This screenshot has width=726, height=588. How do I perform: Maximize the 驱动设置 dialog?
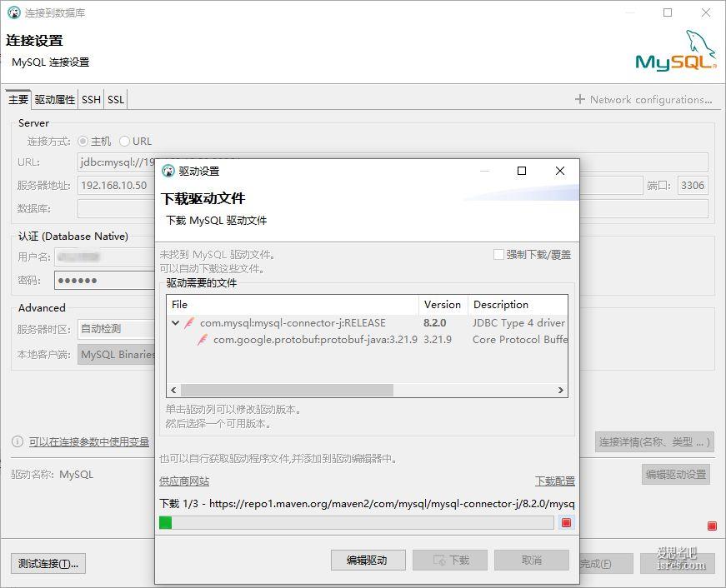pyautogui.click(x=522, y=171)
